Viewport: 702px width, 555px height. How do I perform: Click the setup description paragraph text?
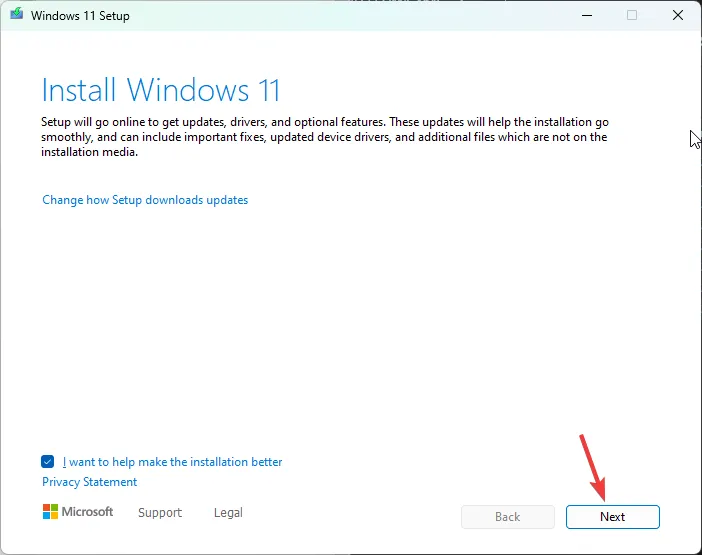coord(325,137)
